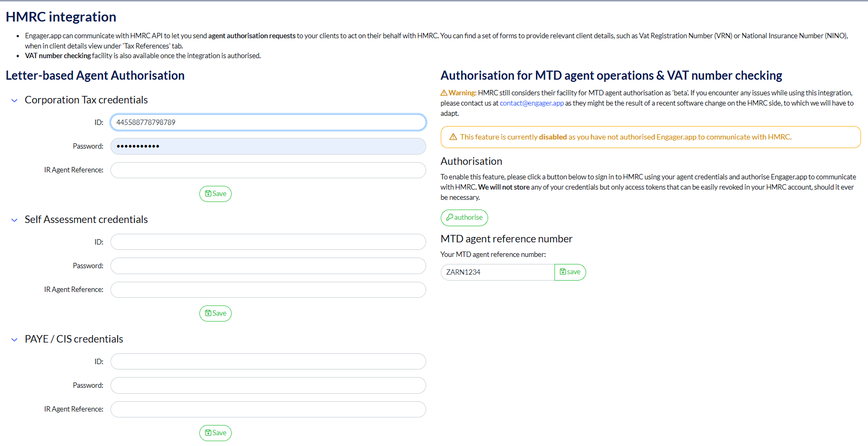868x446 pixels.
Task: Click the authorise button with key icon
Action: [x=464, y=218]
